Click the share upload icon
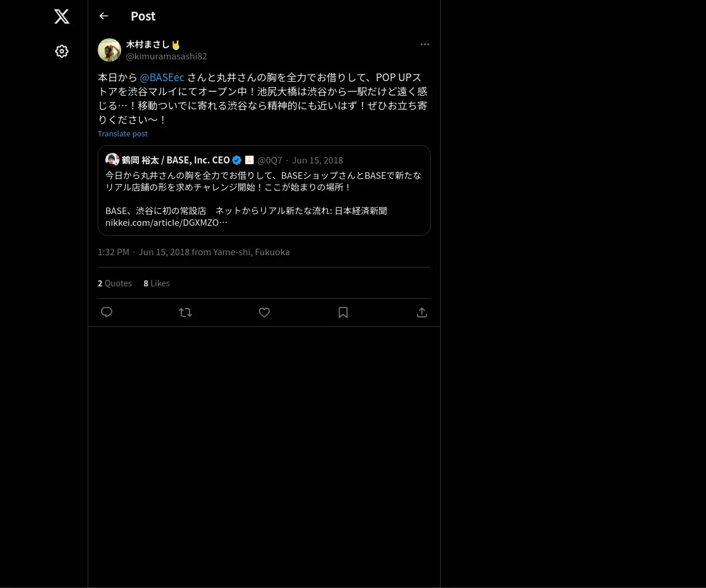The width and height of the screenshot is (706, 588). [x=422, y=312]
